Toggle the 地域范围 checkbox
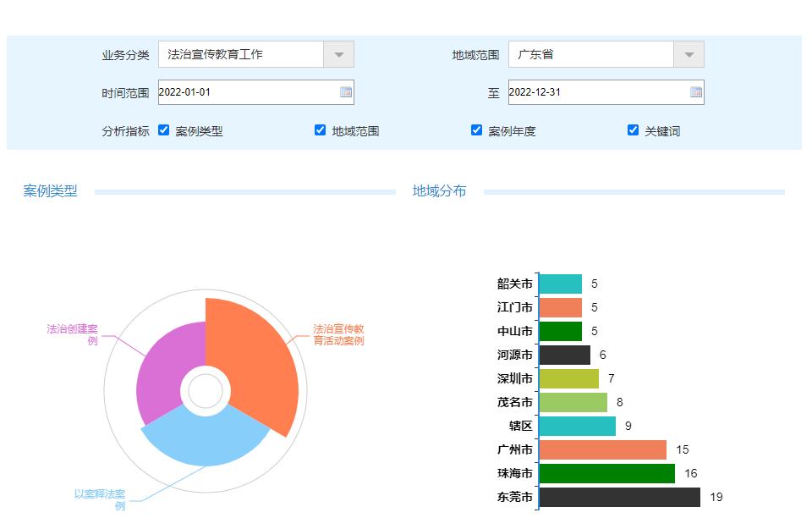The width and height of the screenshot is (812, 518). coord(320,130)
